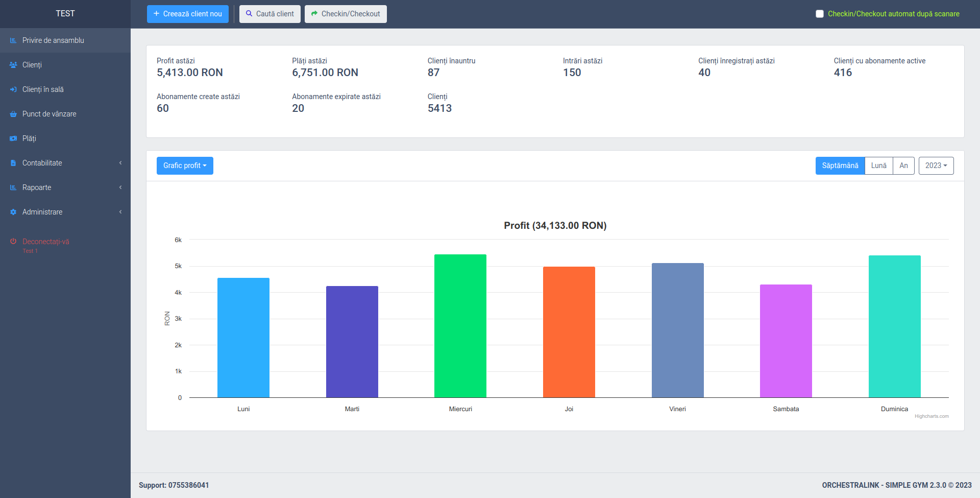This screenshot has height=498, width=980.
Task: Click the Privire de ansamblu chart icon
Action: [13, 40]
